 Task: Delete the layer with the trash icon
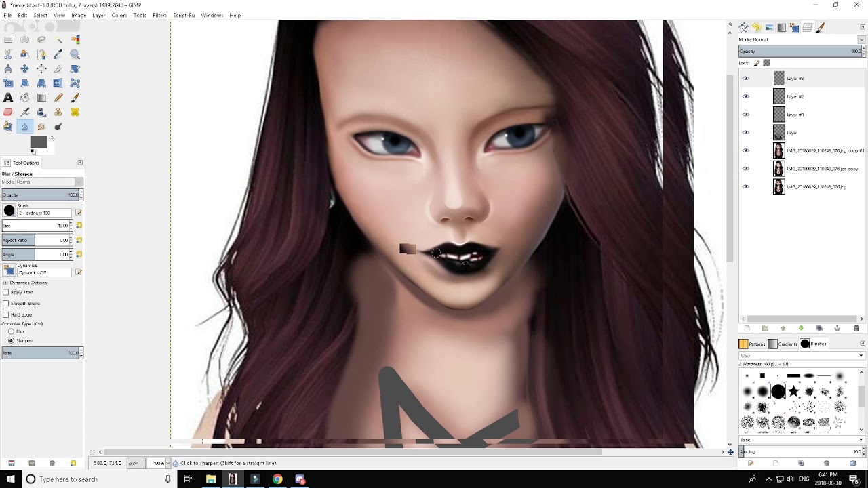[x=856, y=328]
